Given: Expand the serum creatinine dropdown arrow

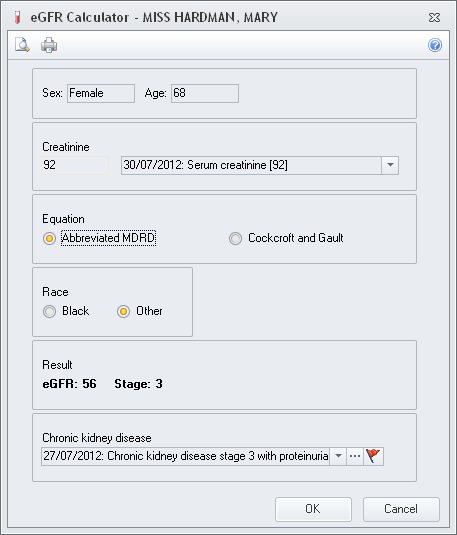Looking at the screenshot, I should (390, 165).
